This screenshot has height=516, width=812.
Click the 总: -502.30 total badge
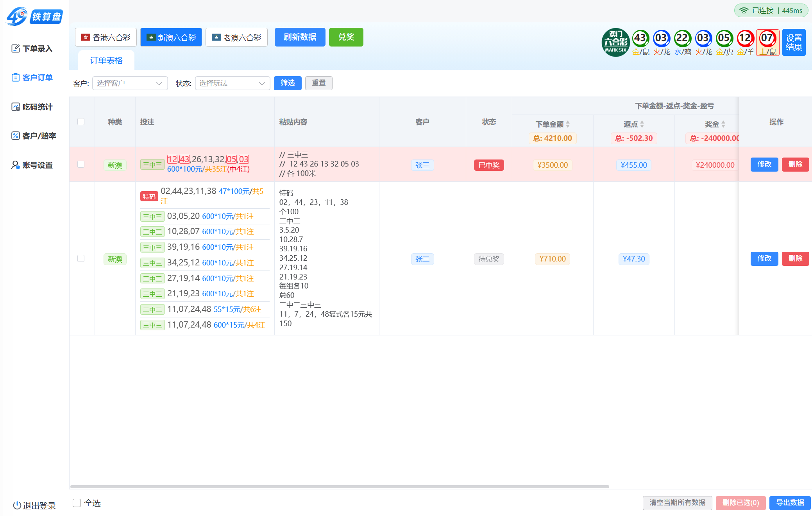(x=634, y=138)
